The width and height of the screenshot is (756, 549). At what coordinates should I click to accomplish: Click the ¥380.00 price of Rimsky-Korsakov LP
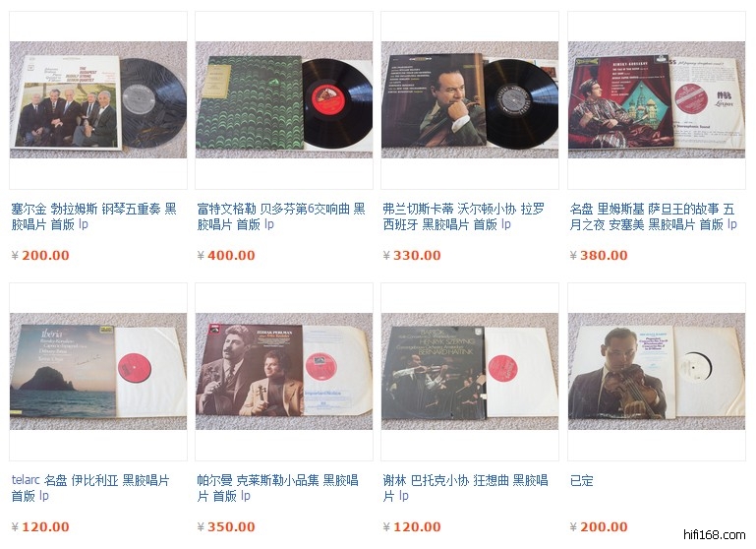click(599, 255)
